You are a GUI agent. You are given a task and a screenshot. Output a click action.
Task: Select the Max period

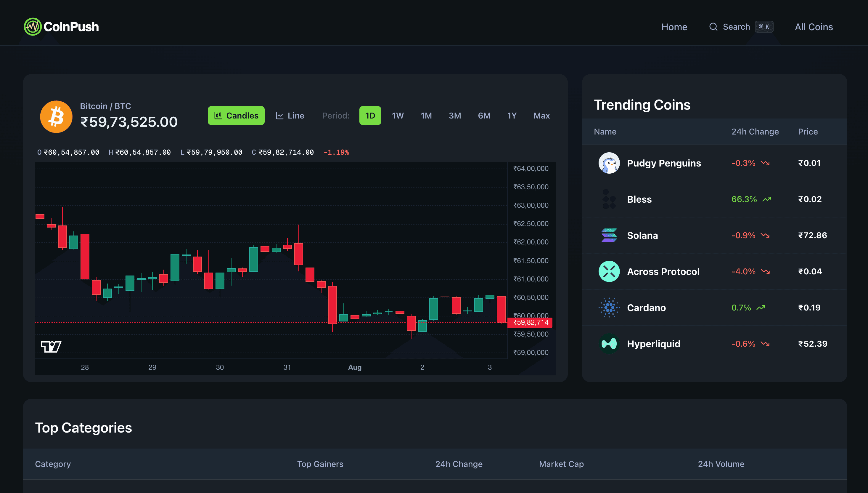[x=541, y=116]
